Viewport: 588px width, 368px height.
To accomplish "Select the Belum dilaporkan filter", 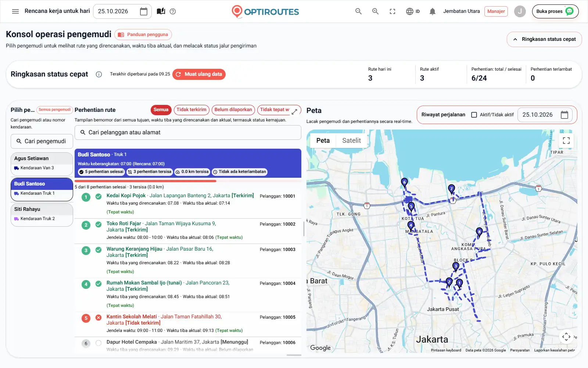I will [x=233, y=110].
